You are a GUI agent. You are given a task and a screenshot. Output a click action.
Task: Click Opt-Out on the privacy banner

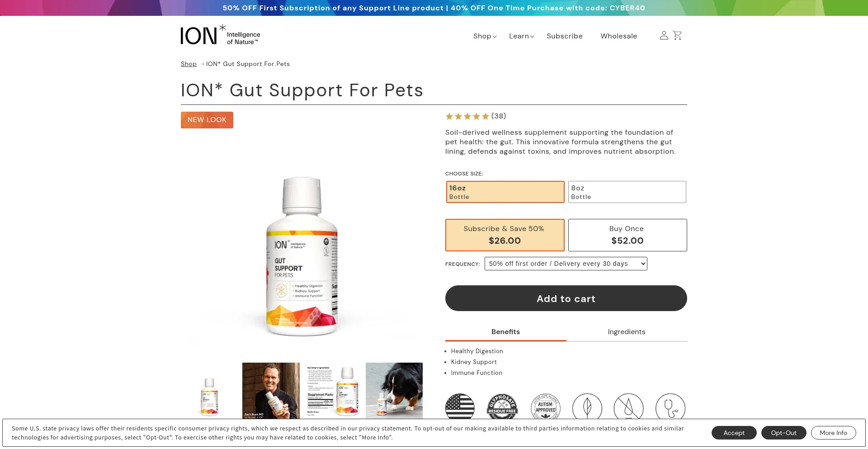[x=783, y=433]
